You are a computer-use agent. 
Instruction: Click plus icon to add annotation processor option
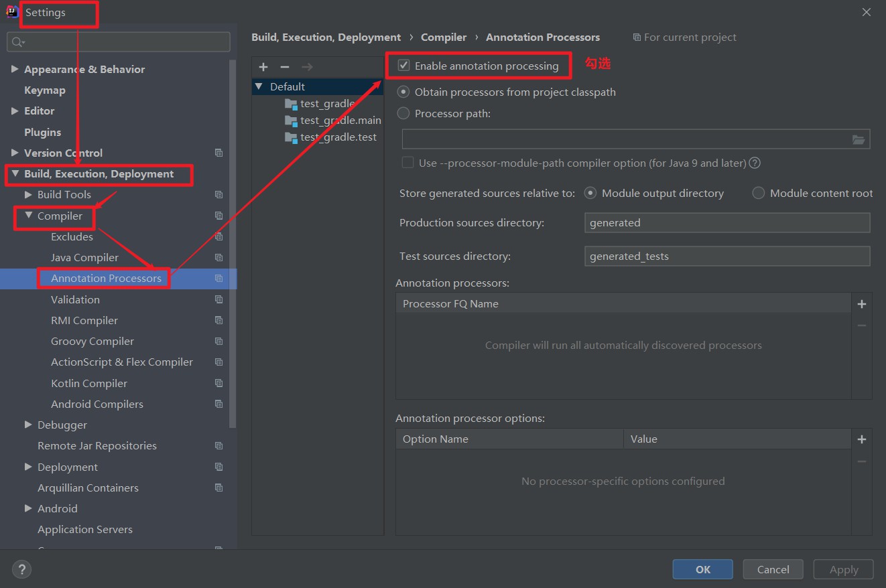coord(862,439)
